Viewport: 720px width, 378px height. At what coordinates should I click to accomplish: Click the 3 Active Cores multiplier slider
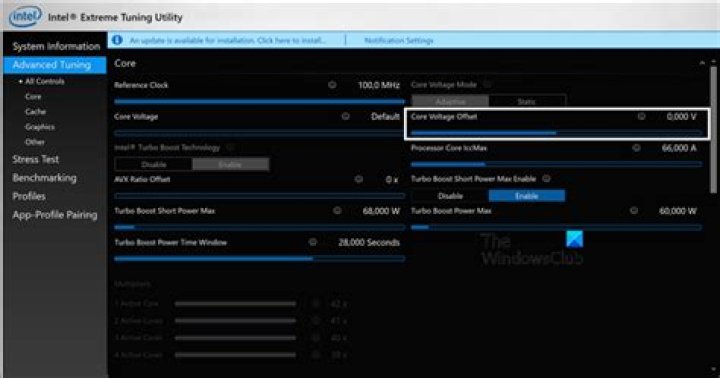click(x=236, y=338)
